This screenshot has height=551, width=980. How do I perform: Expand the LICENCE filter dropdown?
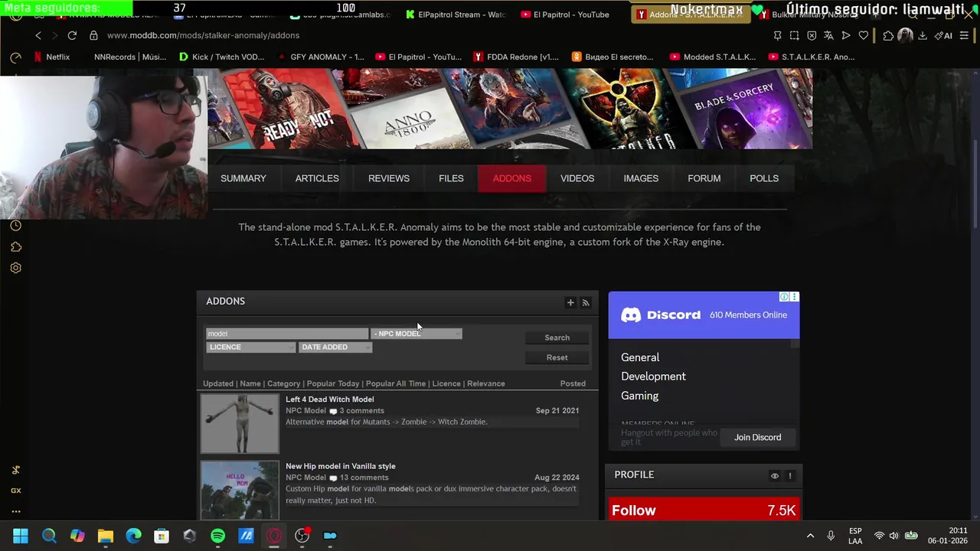tap(251, 347)
